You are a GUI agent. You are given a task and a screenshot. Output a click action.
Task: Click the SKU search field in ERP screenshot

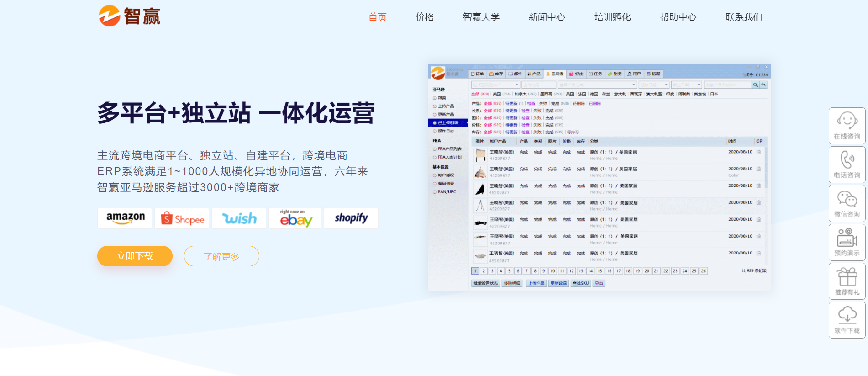click(727, 85)
